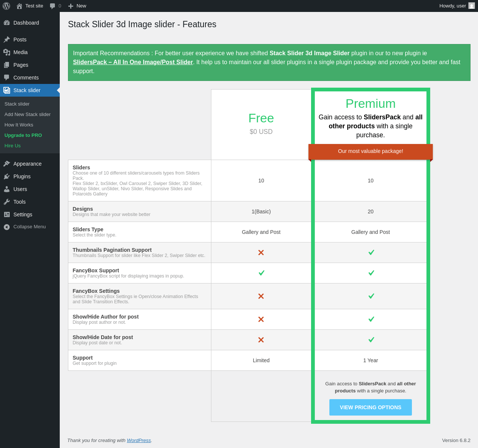
Task: Click the Limited support cell
Action: 261,360
